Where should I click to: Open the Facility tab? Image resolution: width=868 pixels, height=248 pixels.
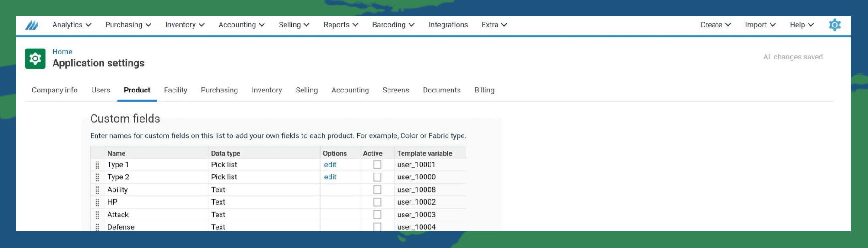click(175, 90)
